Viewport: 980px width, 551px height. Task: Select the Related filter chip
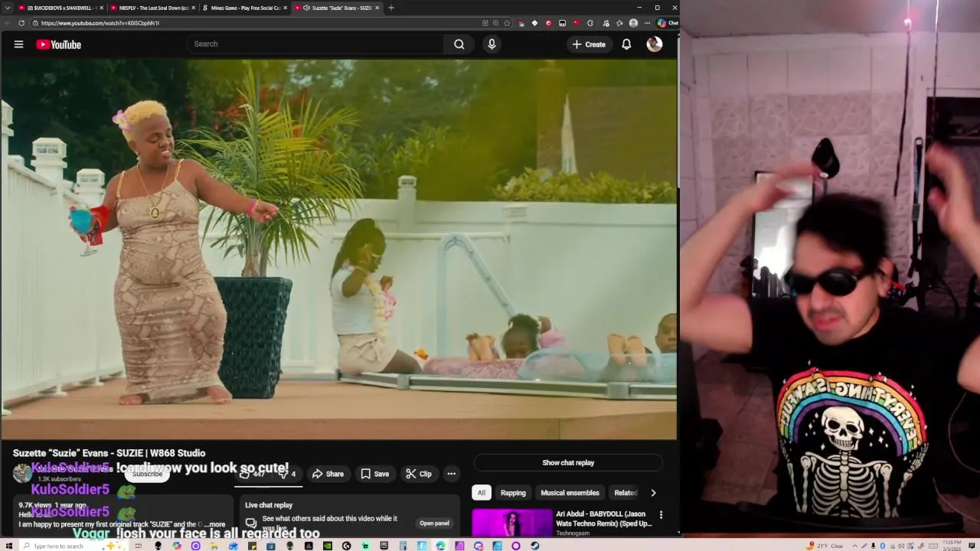pyautogui.click(x=625, y=493)
